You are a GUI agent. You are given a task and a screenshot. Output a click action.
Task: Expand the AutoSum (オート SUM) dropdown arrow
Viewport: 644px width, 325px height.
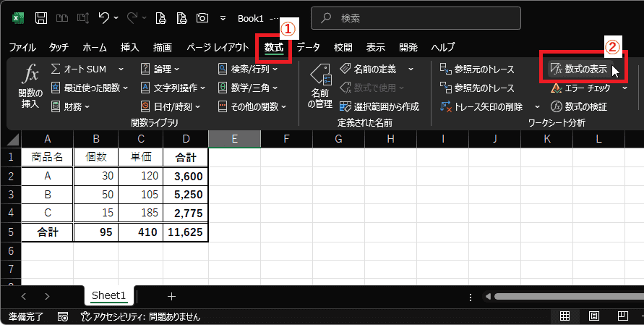pos(121,69)
